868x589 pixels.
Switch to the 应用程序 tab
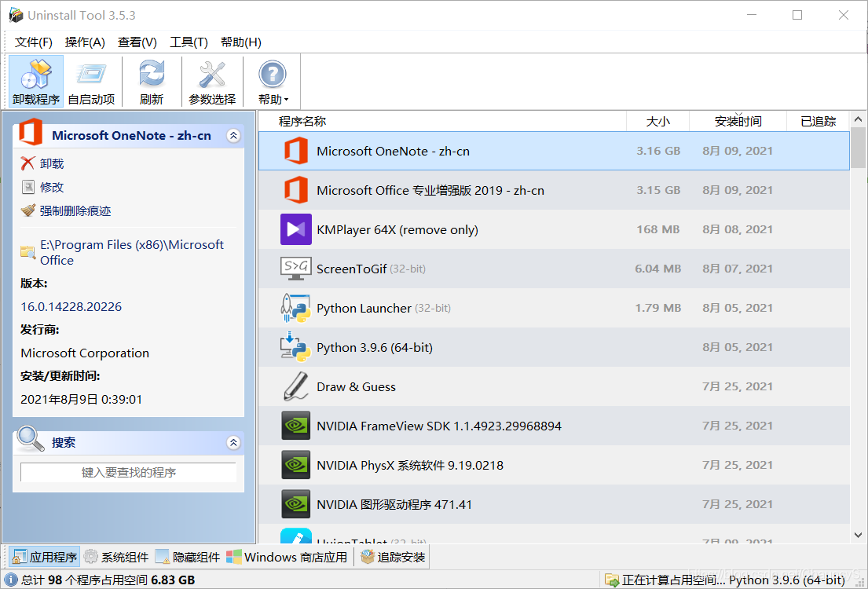tap(44, 557)
